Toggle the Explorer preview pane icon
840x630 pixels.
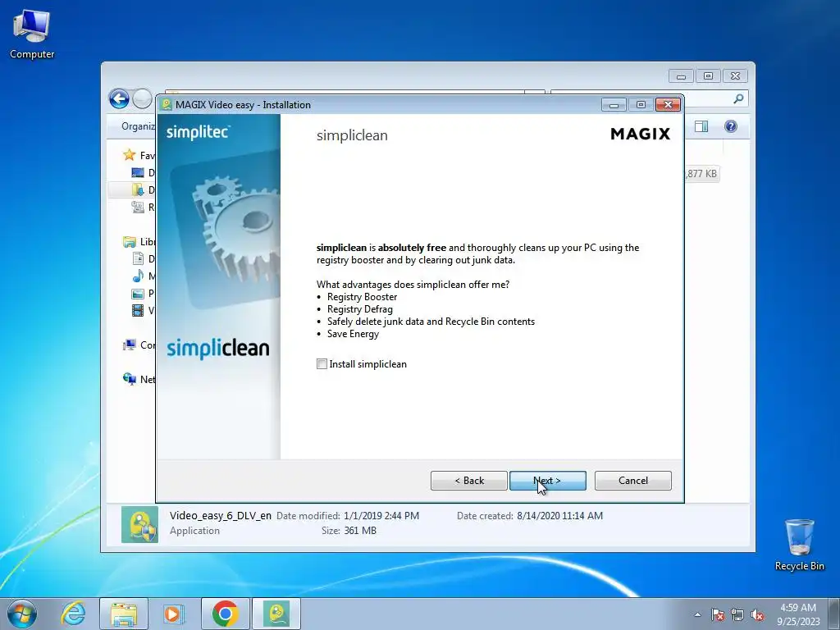701,126
